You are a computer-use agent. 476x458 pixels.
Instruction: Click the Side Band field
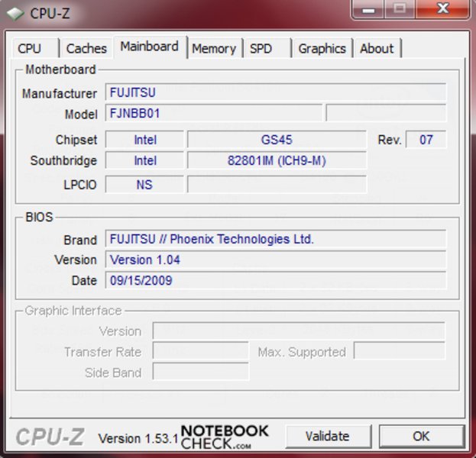point(201,372)
